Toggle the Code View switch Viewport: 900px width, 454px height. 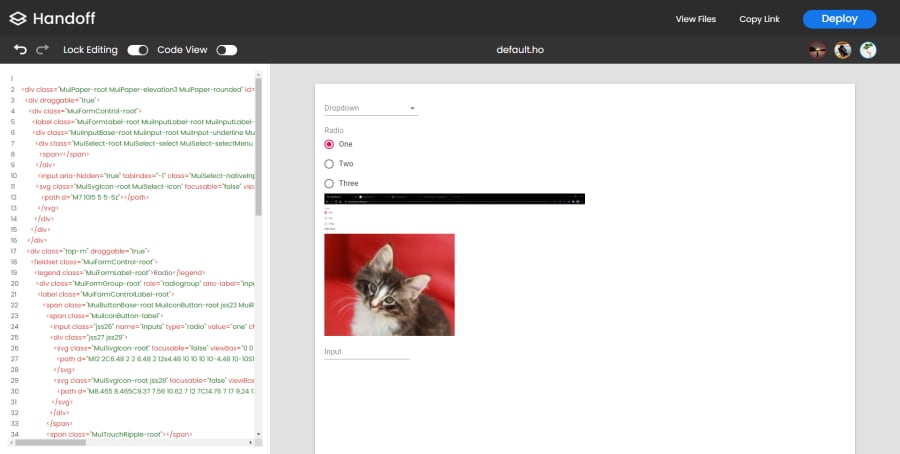click(x=227, y=50)
